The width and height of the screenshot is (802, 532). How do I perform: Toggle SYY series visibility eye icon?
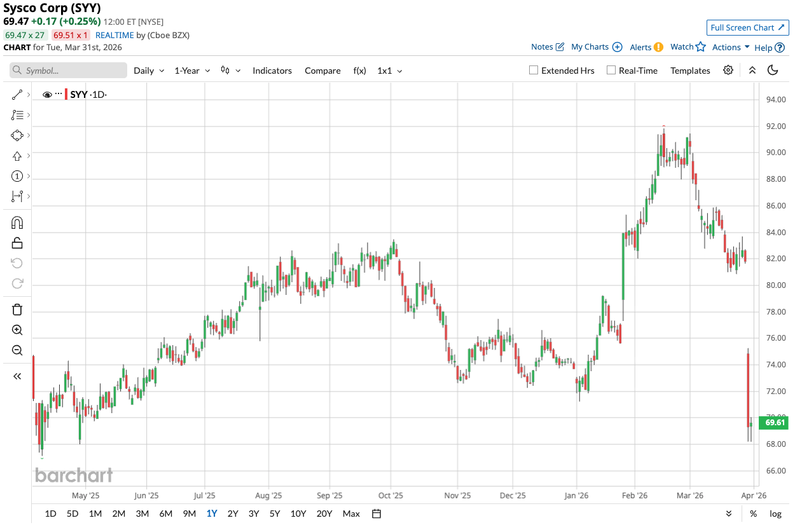click(x=47, y=95)
